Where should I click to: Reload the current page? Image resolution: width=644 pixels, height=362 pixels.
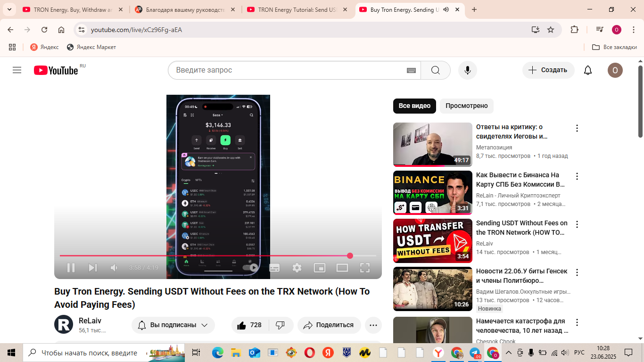pos(44,30)
